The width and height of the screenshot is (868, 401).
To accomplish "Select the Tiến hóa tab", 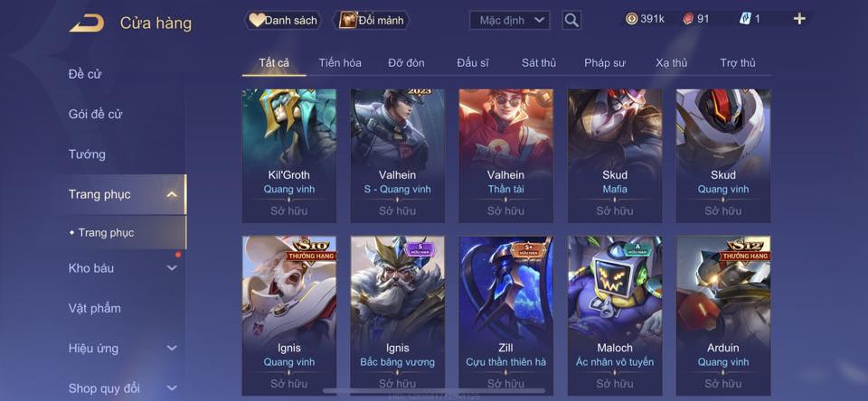I will 340,63.
